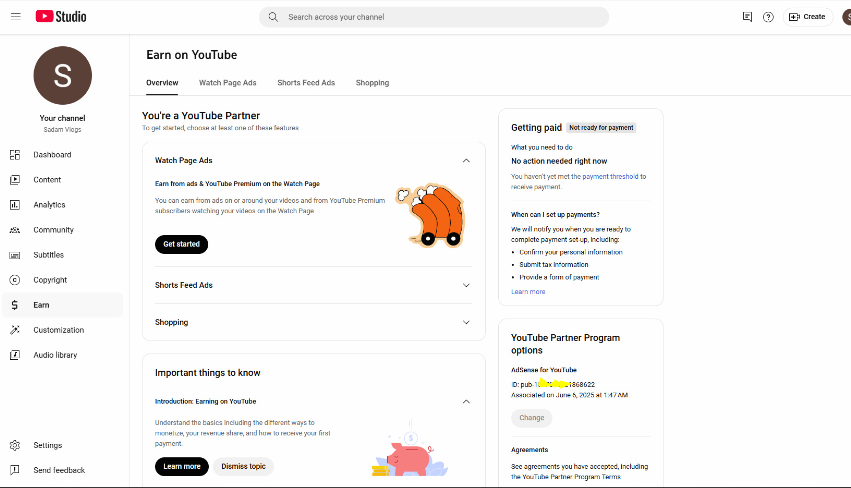The width and height of the screenshot is (851, 488).
Task: Switch to the Shorts Feed Ads tab
Action: click(306, 83)
